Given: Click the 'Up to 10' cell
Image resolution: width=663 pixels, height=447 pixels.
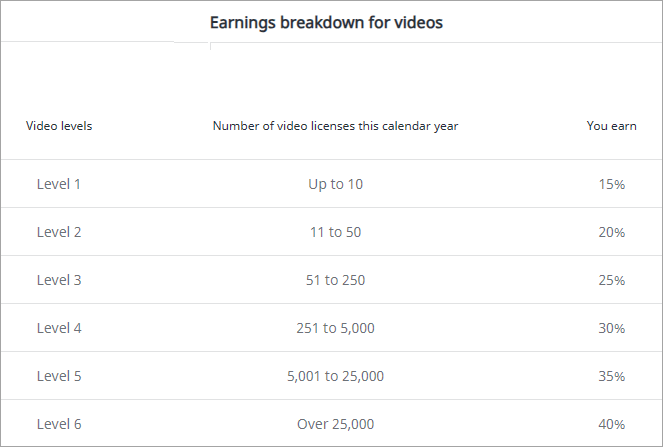Looking at the screenshot, I should pos(335,184).
